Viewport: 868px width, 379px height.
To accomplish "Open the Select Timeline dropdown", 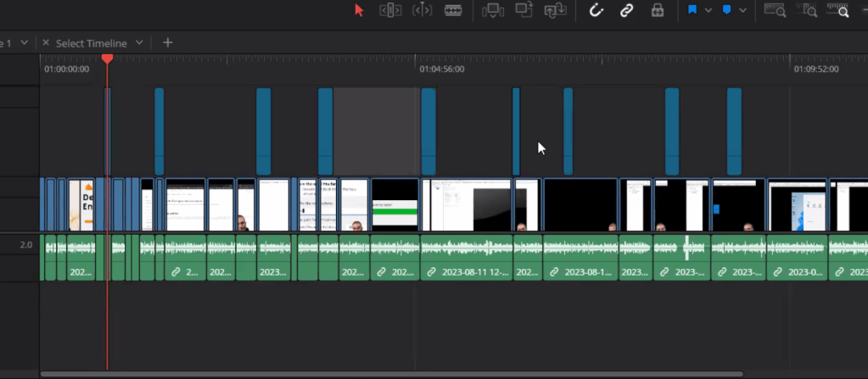I will 139,42.
